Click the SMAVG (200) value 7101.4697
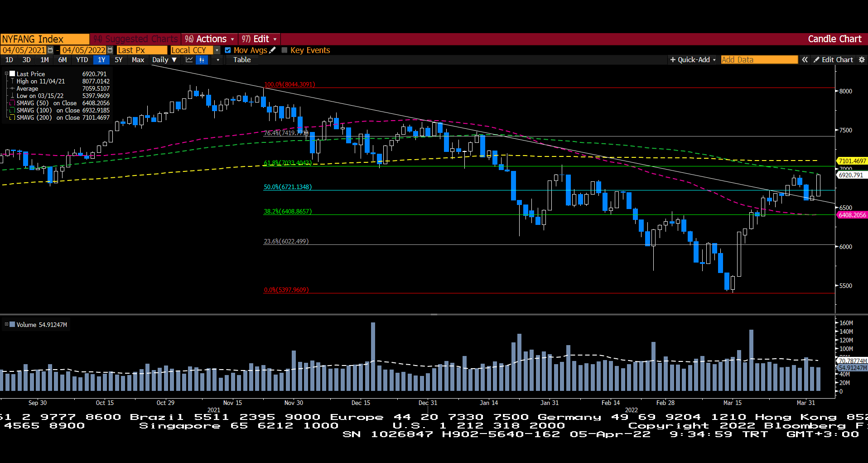Image resolution: width=868 pixels, height=463 pixels. pos(96,117)
